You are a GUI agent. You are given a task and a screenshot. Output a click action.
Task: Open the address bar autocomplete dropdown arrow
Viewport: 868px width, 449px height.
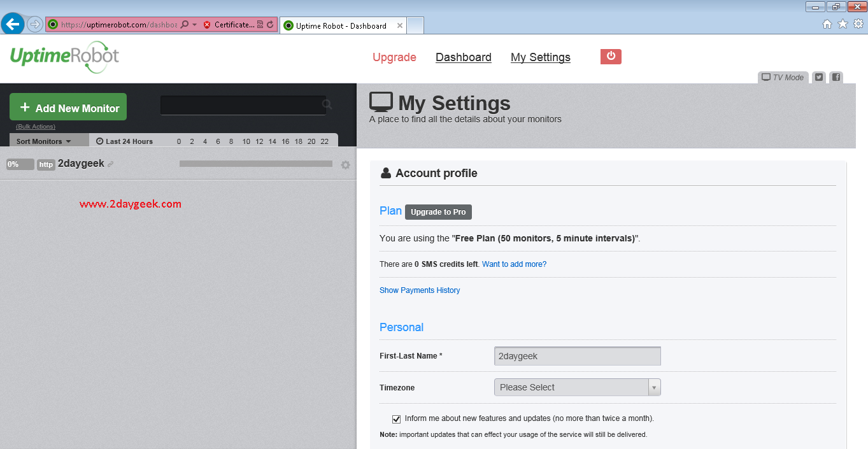[194, 25]
